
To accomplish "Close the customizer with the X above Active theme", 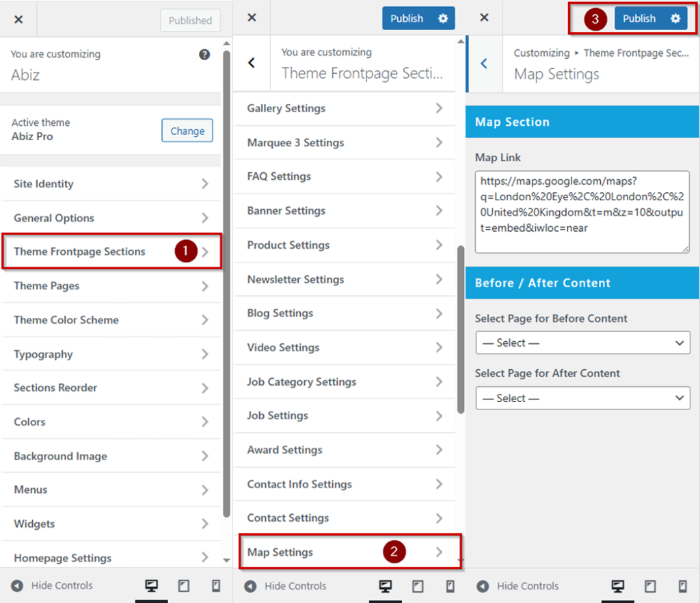I will (18, 20).
